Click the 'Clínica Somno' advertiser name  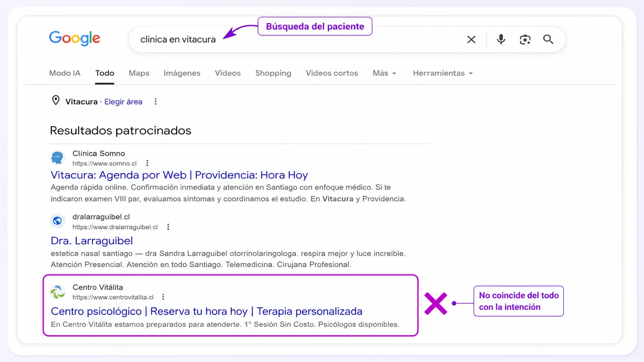99,153
